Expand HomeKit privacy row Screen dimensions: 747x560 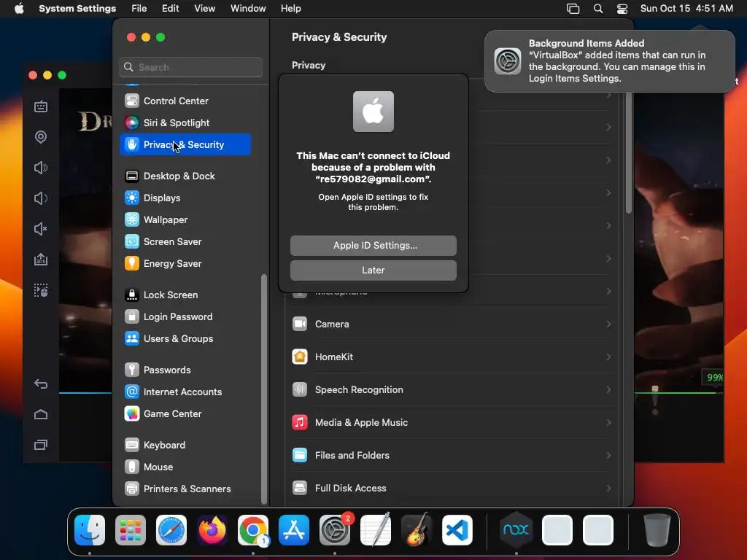tap(451, 357)
